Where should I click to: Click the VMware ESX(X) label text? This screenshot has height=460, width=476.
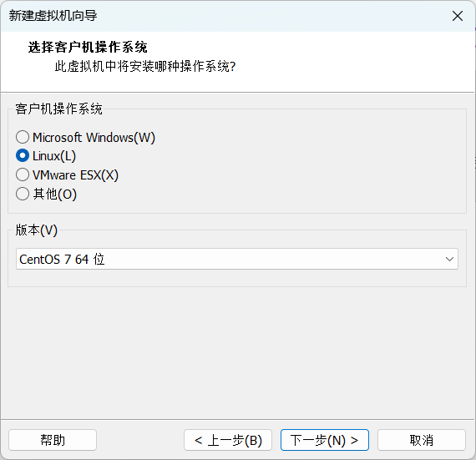(x=75, y=175)
